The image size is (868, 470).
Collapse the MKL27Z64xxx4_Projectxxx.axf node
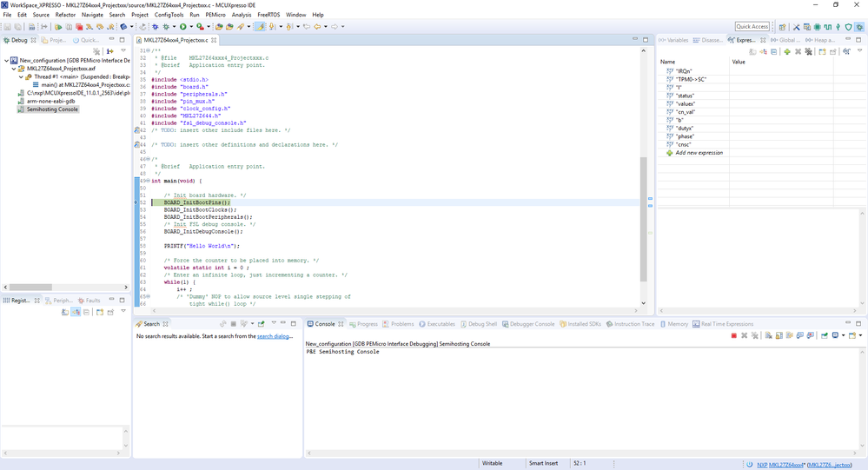click(x=14, y=69)
